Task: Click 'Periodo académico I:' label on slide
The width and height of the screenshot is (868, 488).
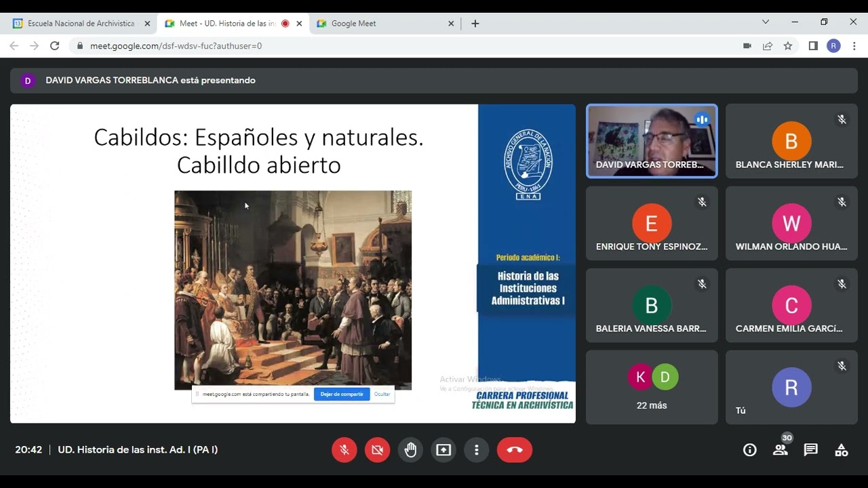Action: coord(528,258)
